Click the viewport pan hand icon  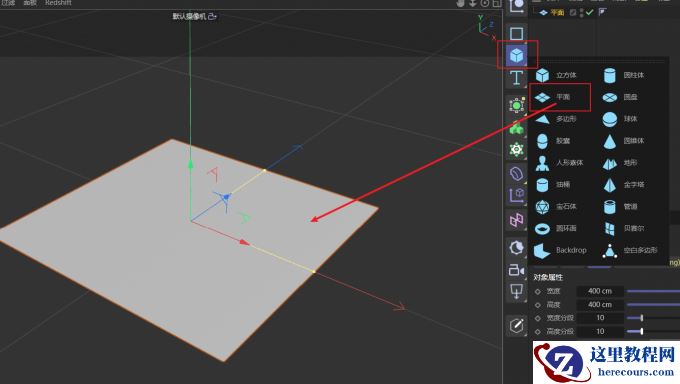pyautogui.click(x=461, y=3)
